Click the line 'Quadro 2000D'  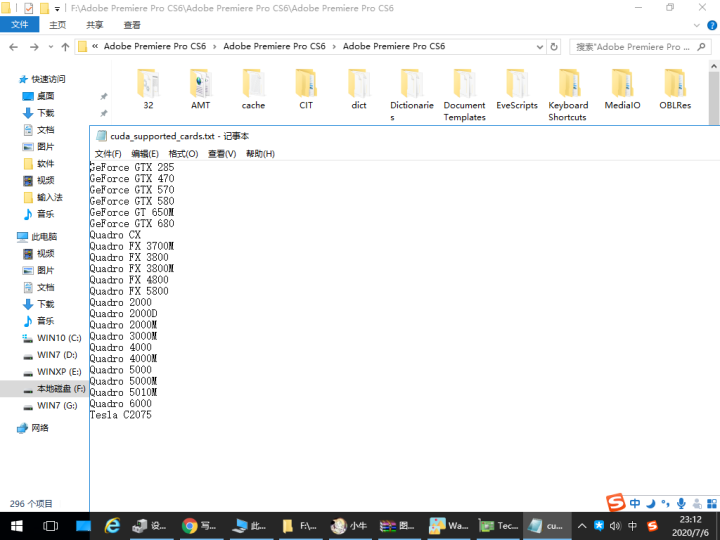(124, 314)
